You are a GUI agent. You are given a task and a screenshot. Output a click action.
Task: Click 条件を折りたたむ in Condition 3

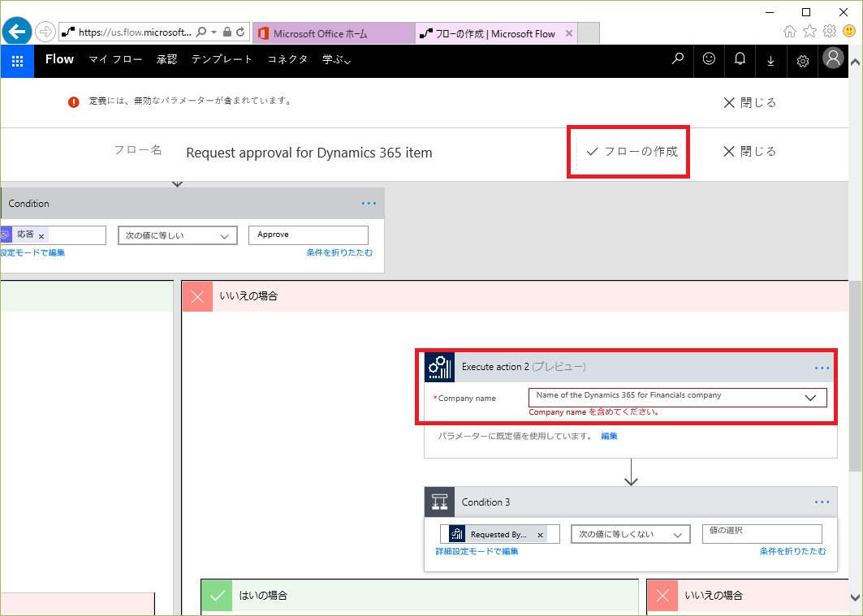(x=792, y=551)
